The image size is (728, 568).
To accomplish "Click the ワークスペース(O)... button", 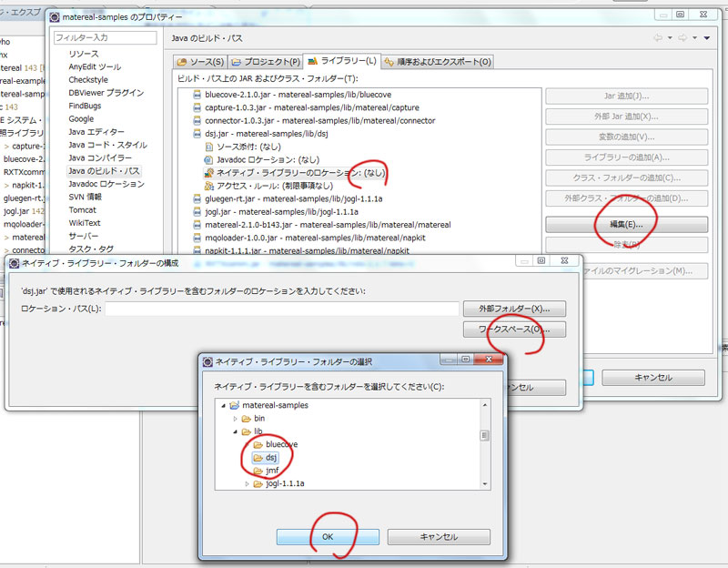I will coord(514,329).
